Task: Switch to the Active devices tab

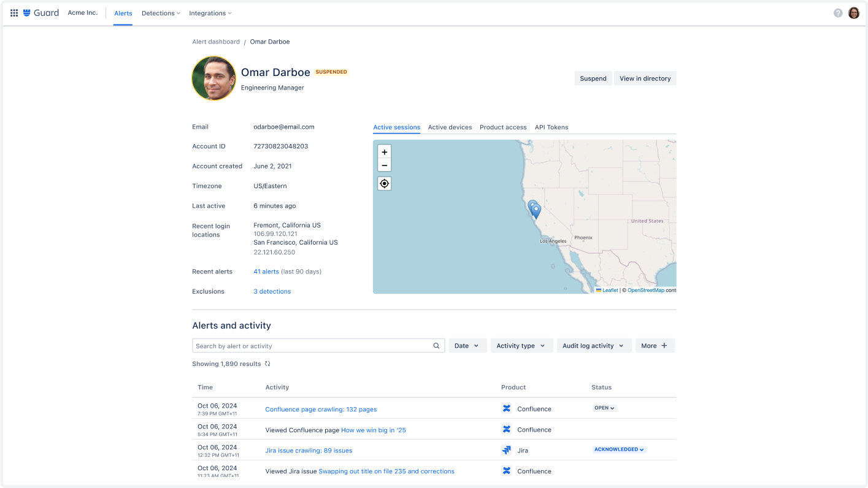Action: (450, 127)
